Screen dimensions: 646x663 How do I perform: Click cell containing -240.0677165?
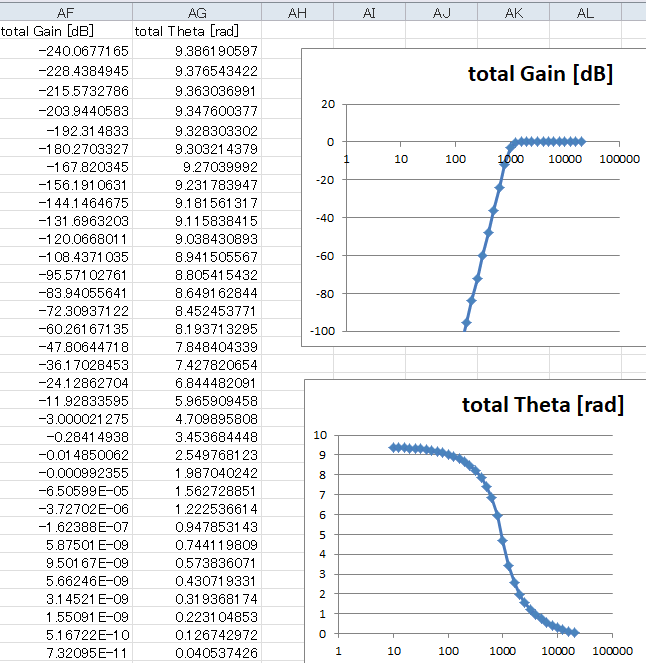point(66,51)
